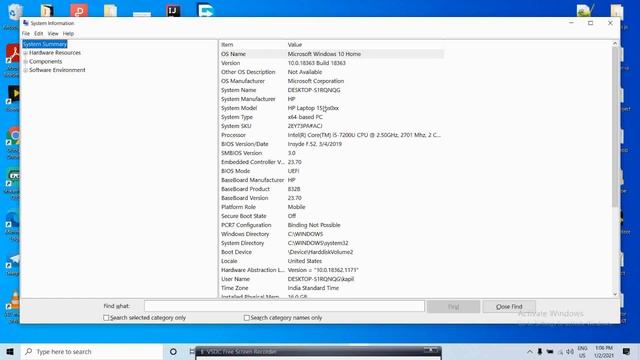Open the Telegram desktop shortcut
This screenshot has height=360, width=640.
(14, 260)
